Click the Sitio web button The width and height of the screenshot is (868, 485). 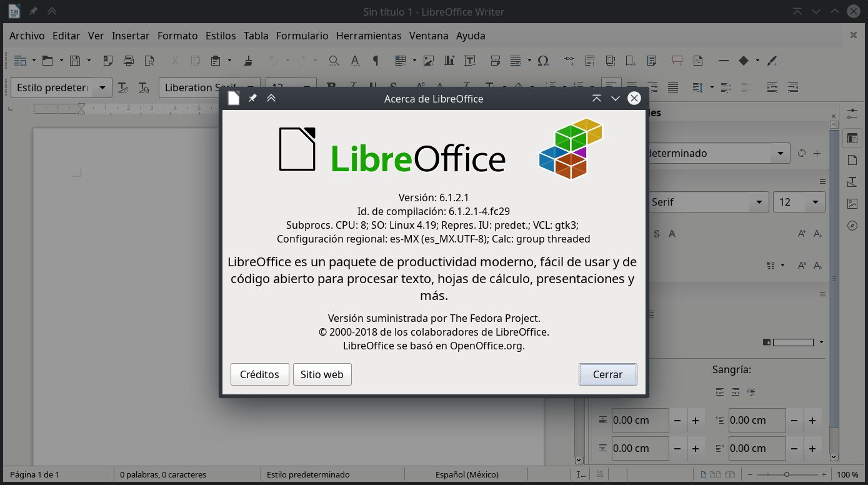(322, 374)
